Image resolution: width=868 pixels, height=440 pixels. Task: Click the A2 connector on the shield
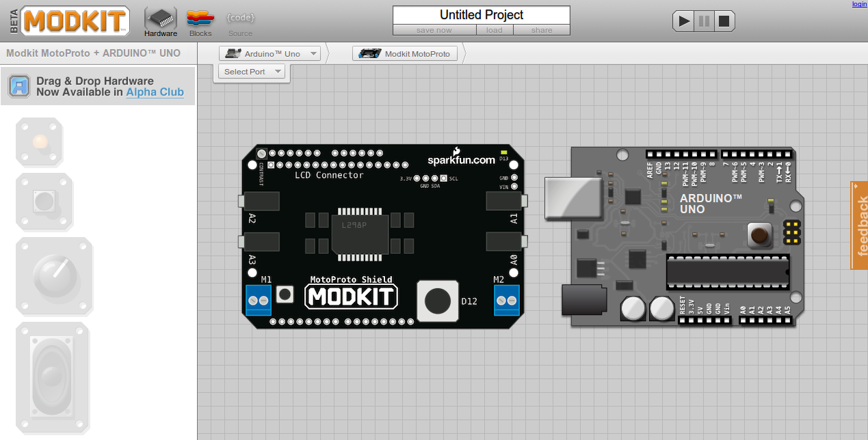(x=259, y=201)
